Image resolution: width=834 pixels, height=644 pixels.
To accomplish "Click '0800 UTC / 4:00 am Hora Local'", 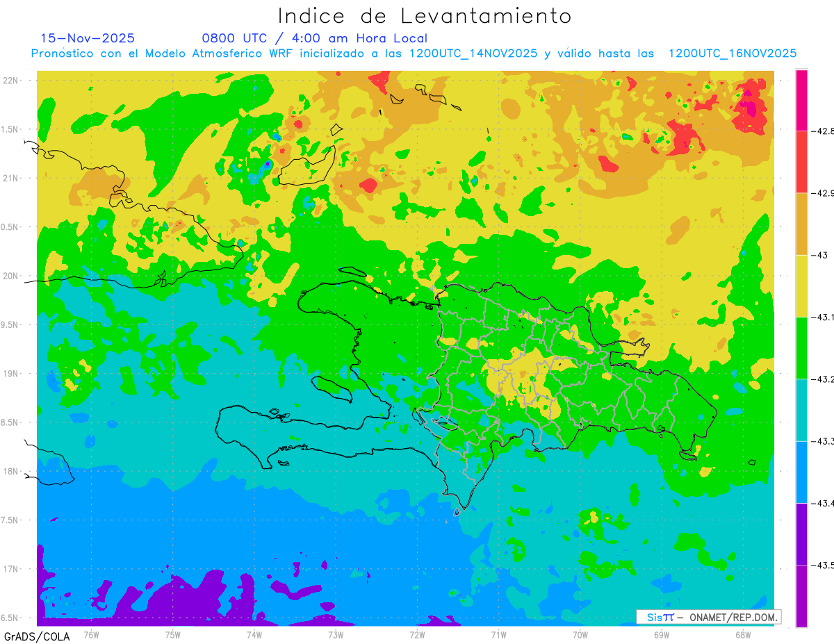I will pyautogui.click(x=315, y=38).
